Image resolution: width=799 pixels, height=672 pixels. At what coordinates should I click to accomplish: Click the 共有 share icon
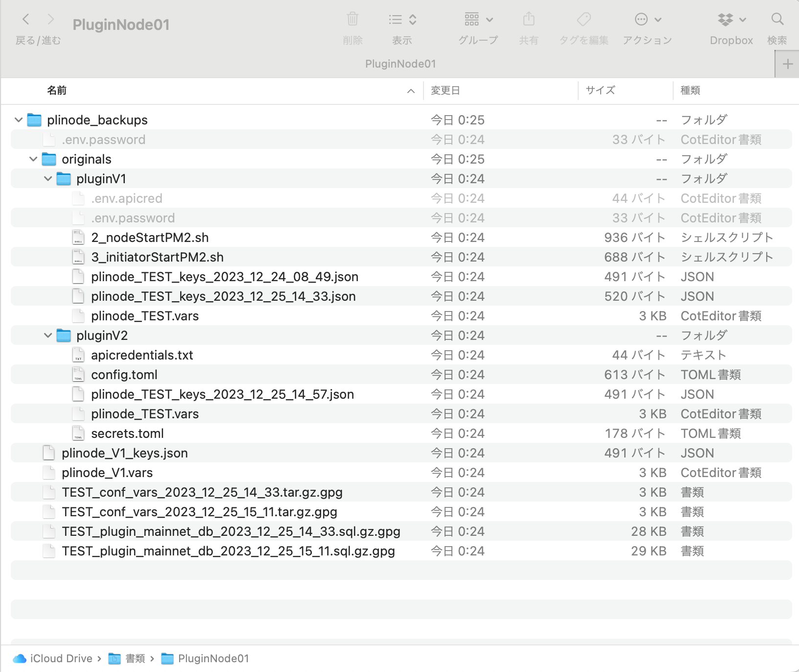tap(528, 20)
